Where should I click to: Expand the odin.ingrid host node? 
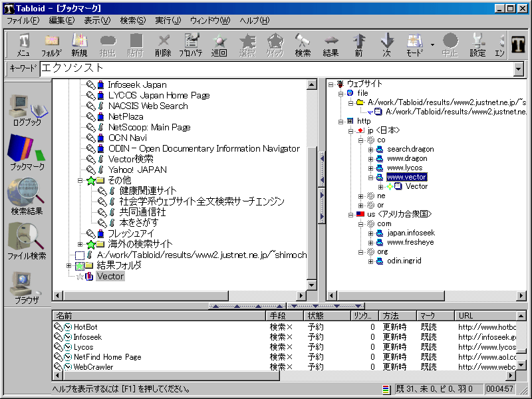point(371,261)
